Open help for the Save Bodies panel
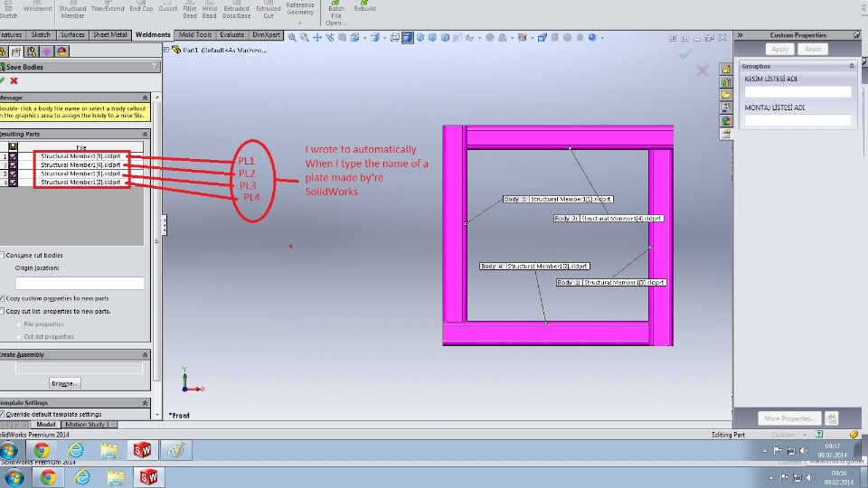Screen dimensions: 868x488 155,66
